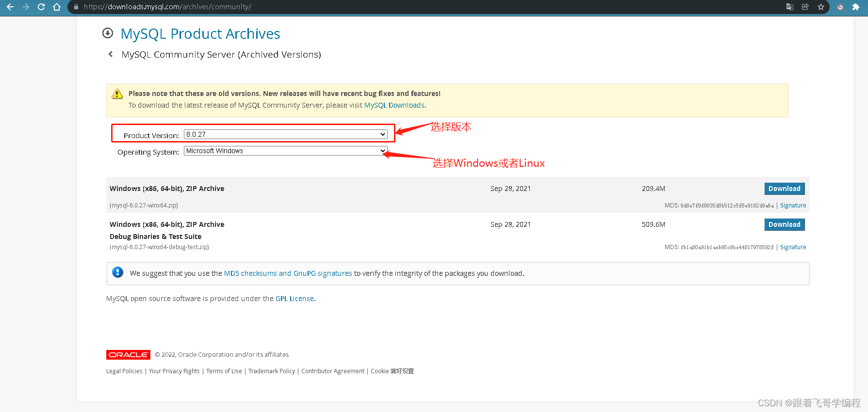Click the Product Version label
Viewport: 868px width, 412px height.
tap(151, 136)
